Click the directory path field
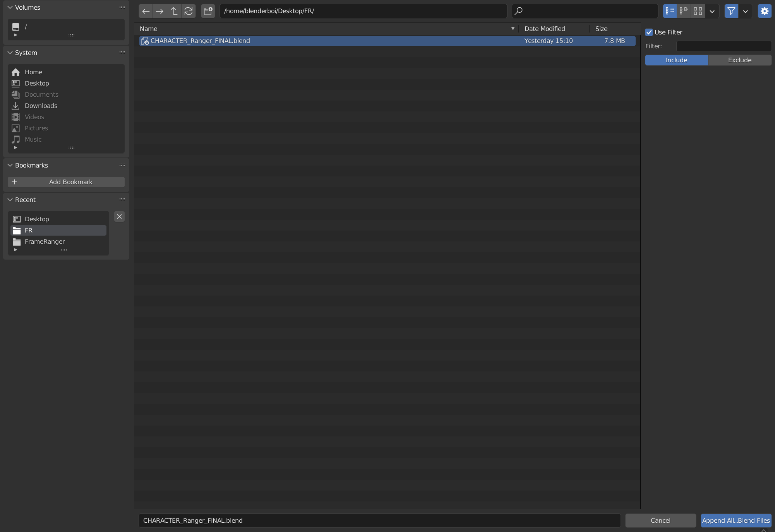775x532 pixels. pyautogui.click(x=363, y=11)
